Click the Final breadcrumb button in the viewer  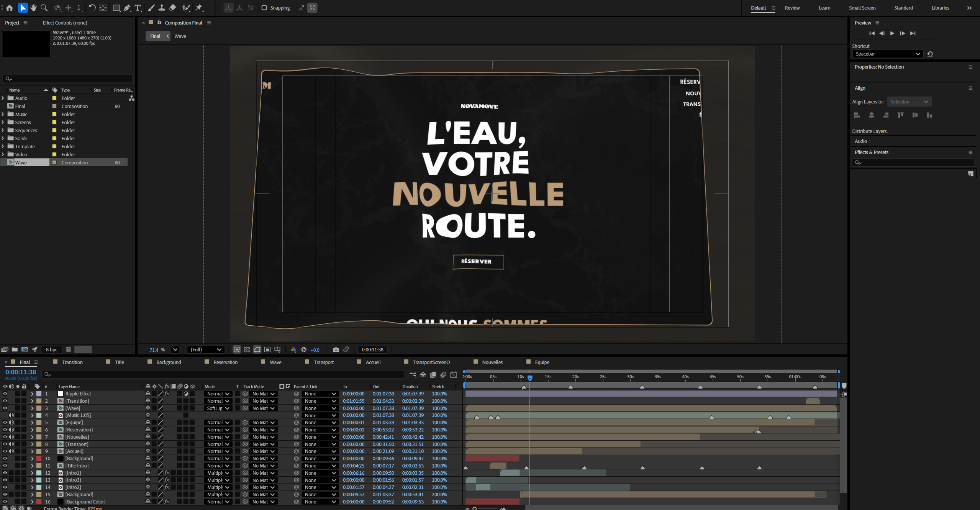click(155, 36)
